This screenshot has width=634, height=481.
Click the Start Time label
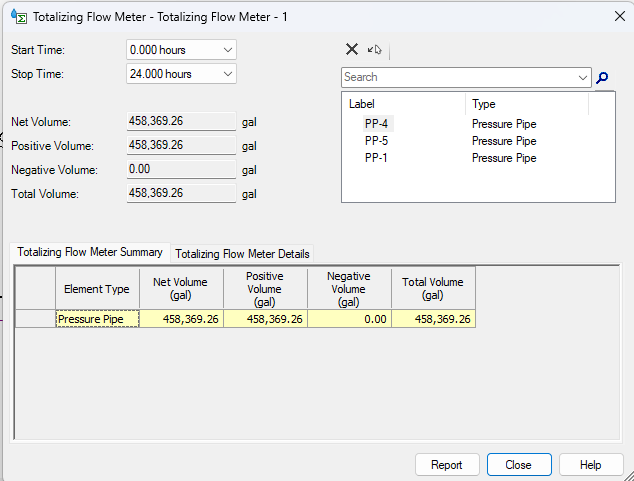tap(38, 50)
